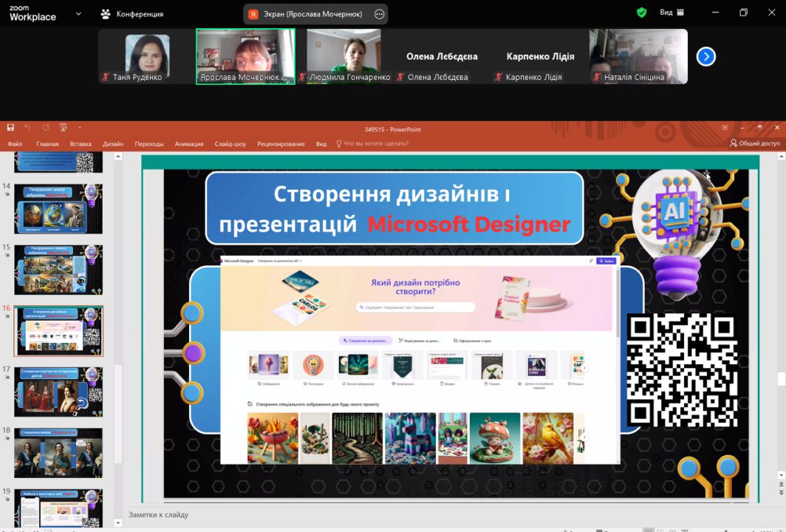Expand the Quick Access Toolbar customize arrow
The image size is (786, 532).
click(80, 128)
